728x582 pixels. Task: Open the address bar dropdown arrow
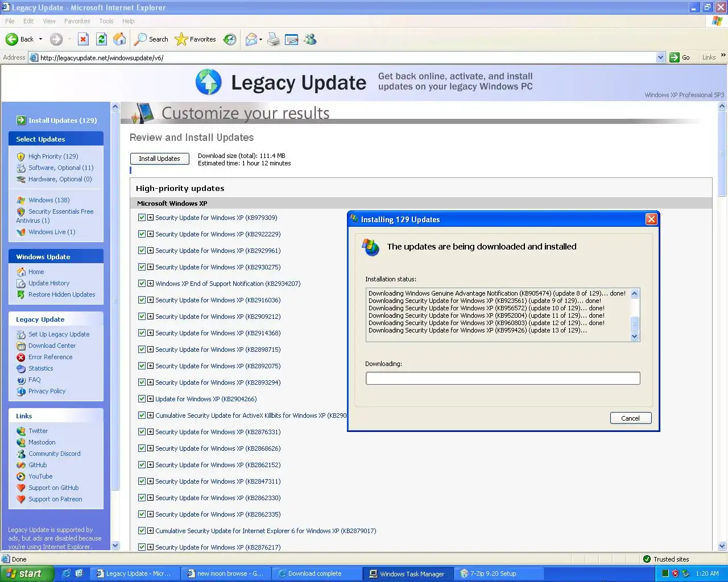(x=660, y=57)
